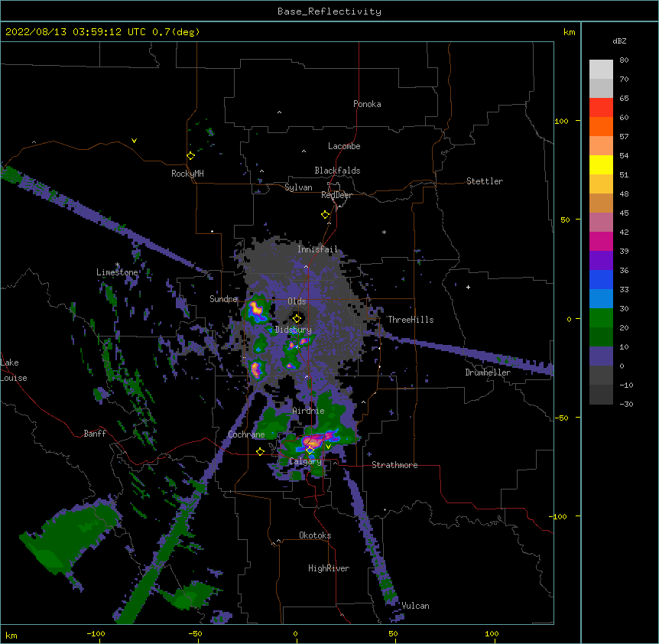This screenshot has height=644, width=659.
Task: Click the white asterisk marker above Limestone label
Action: pyautogui.click(x=118, y=265)
